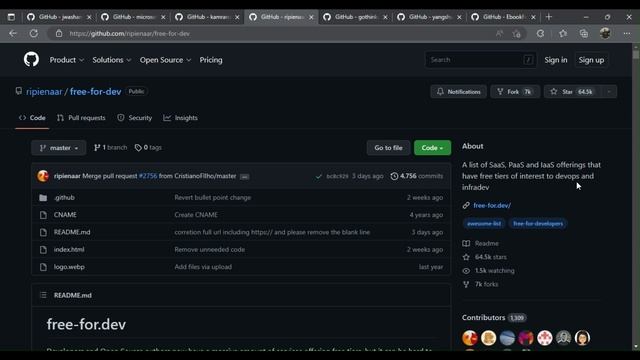Expand the Product menu

tap(67, 60)
